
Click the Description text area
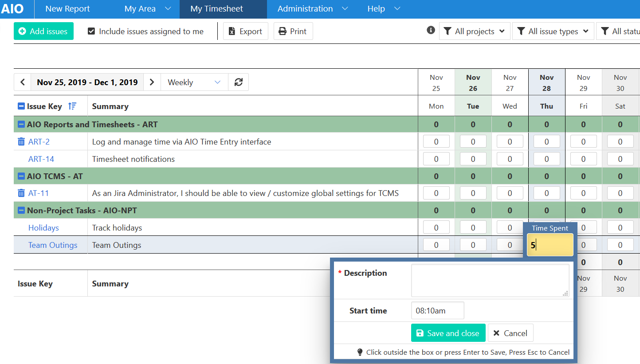pyautogui.click(x=490, y=280)
